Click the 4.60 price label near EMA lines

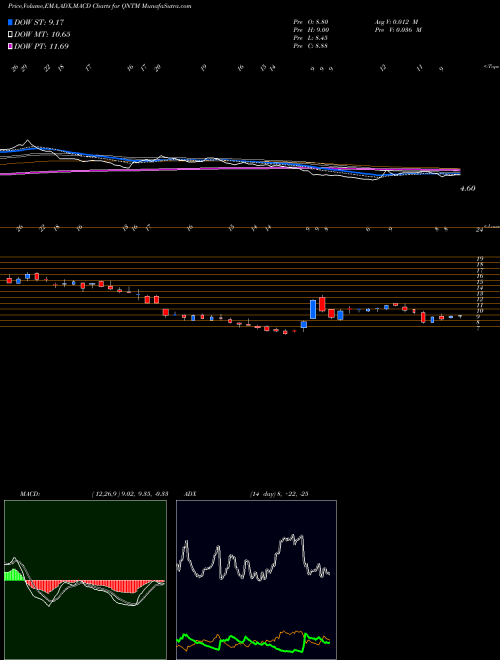click(x=467, y=189)
